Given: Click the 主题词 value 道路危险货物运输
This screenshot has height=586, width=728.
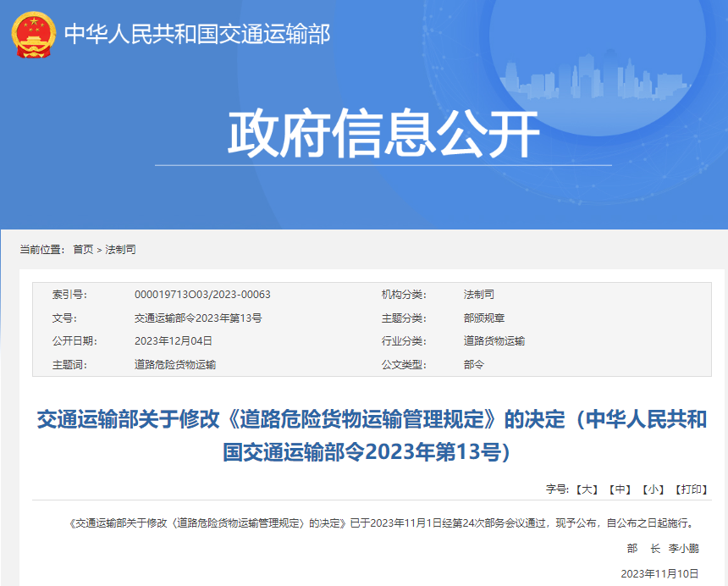Looking at the screenshot, I should point(175,365).
